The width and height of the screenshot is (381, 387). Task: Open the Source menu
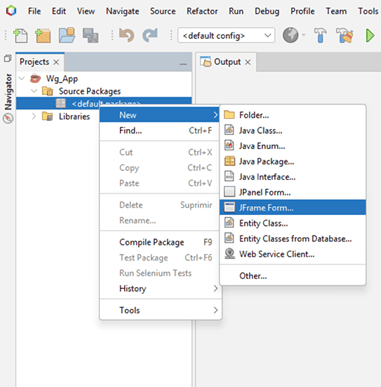(x=163, y=11)
